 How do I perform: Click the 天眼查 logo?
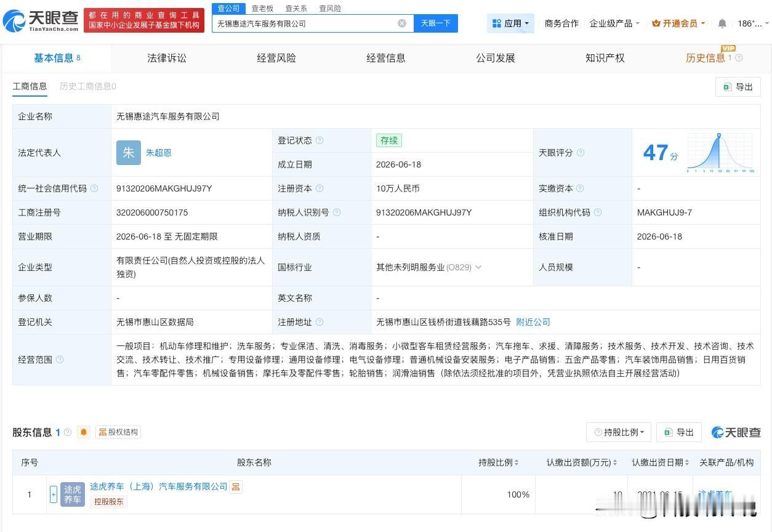[x=41, y=21]
